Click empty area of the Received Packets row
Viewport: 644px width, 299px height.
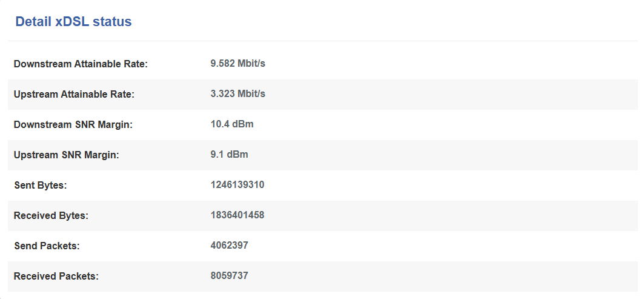coord(452,277)
